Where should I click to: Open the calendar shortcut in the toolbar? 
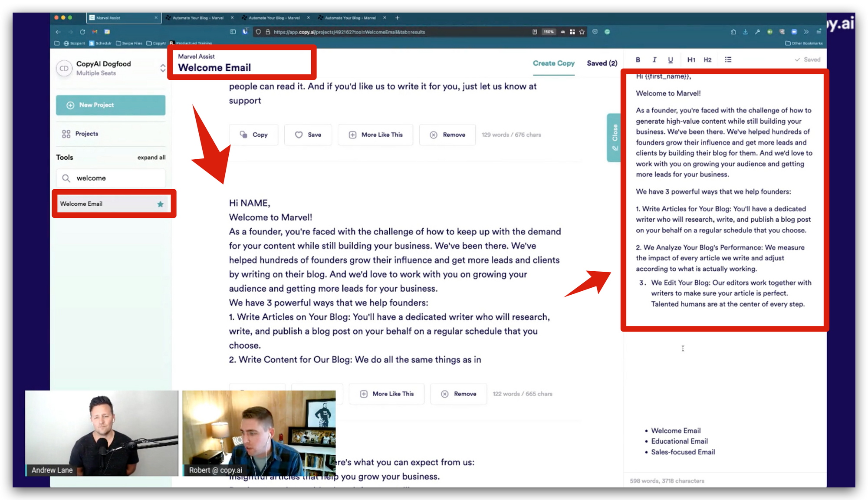pos(107,32)
